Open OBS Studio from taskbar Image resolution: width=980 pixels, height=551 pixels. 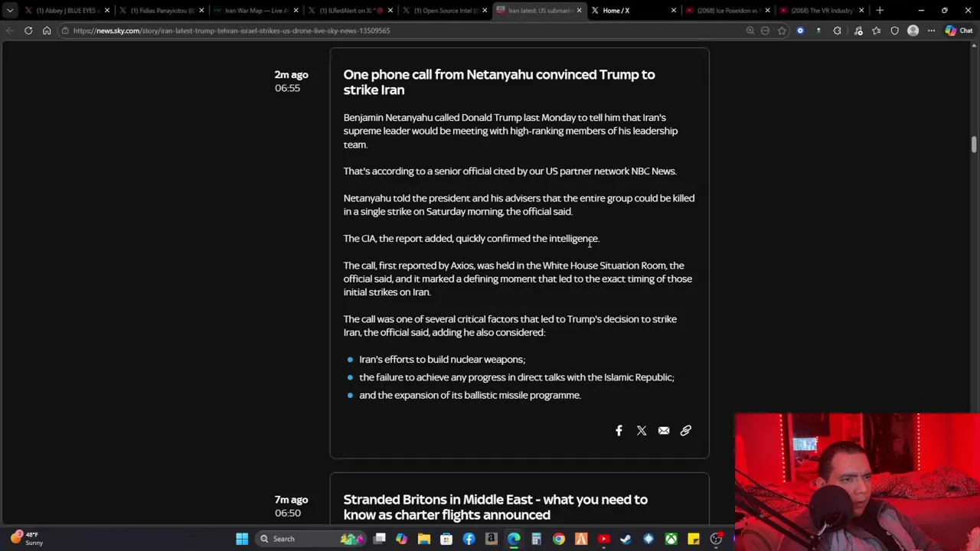(x=716, y=539)
